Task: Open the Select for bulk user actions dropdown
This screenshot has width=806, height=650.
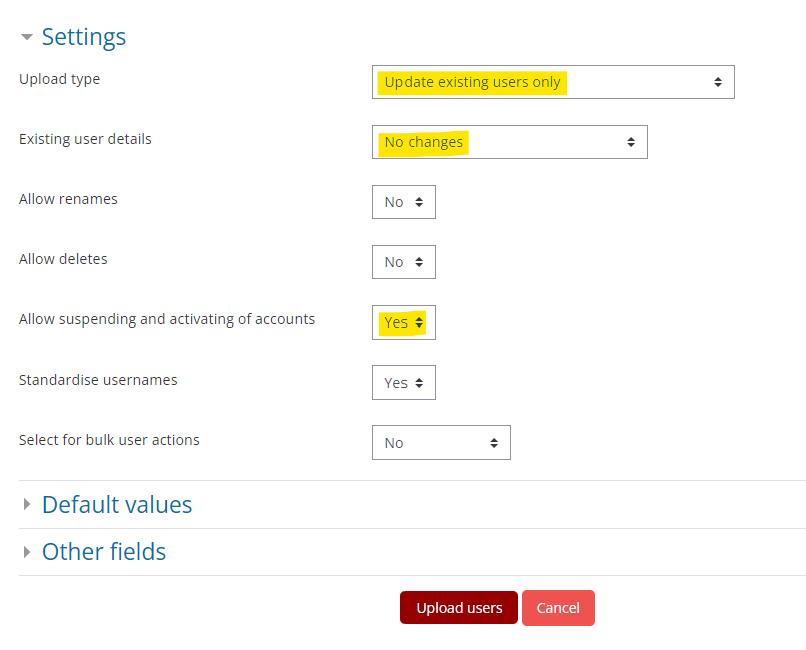Action: coord(441,442)
